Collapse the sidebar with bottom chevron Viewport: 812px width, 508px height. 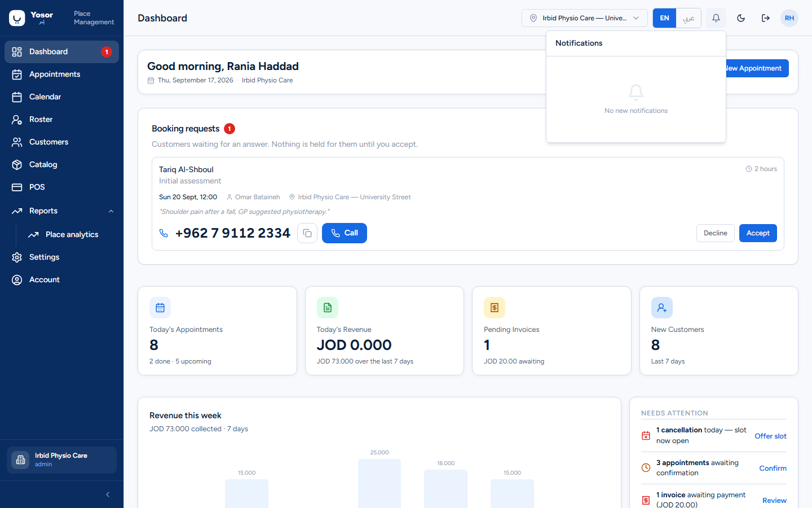coord(108,494)
